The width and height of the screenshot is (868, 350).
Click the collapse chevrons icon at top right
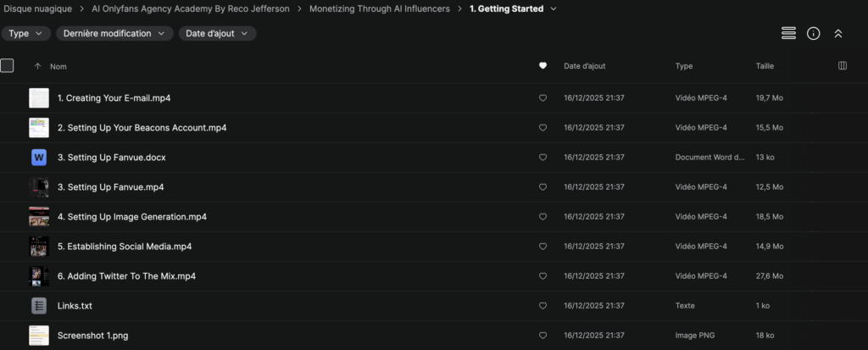point(838,33)
